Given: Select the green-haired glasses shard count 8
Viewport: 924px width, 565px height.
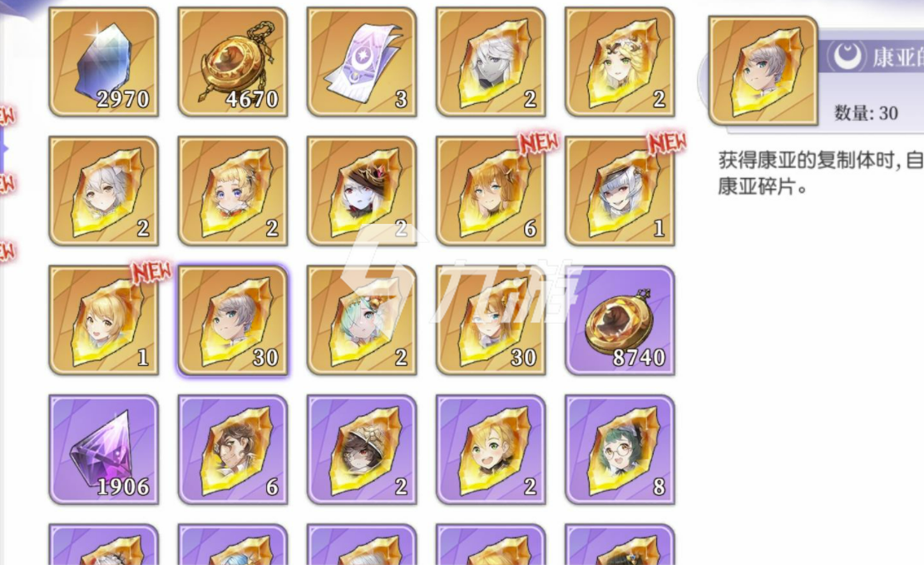Looking at the screenshot, I should (620, 449).
